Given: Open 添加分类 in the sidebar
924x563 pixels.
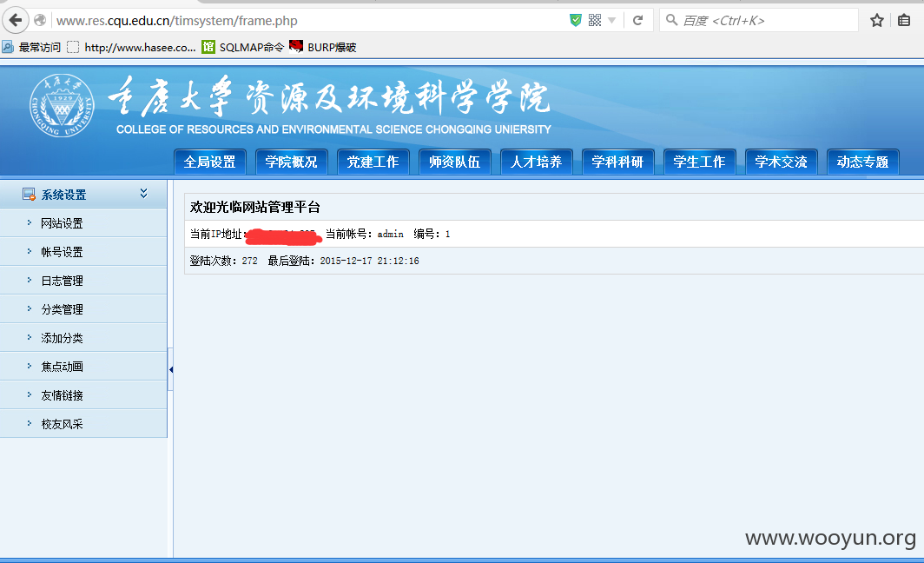Looking at the screenshot, I should 83,338.
